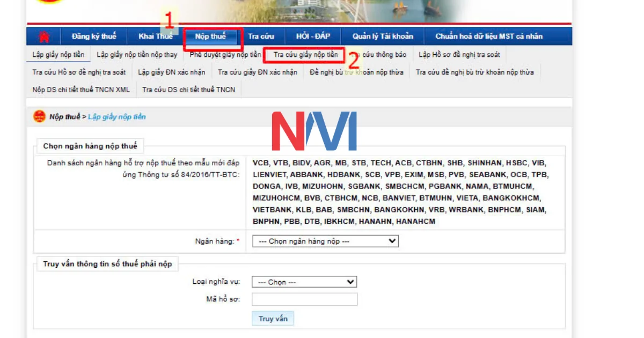Open the Tra cứu menu
644x338 pixels.
point(261,36)
